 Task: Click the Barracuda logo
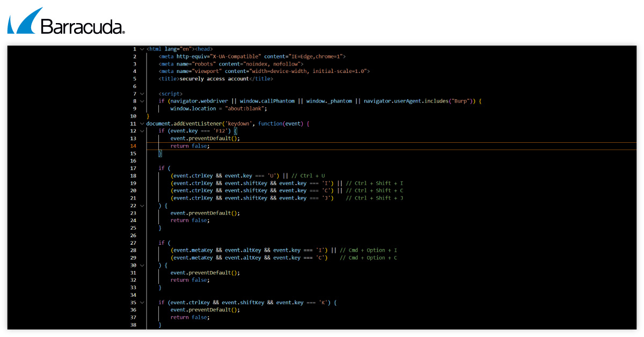pos(66,22)
